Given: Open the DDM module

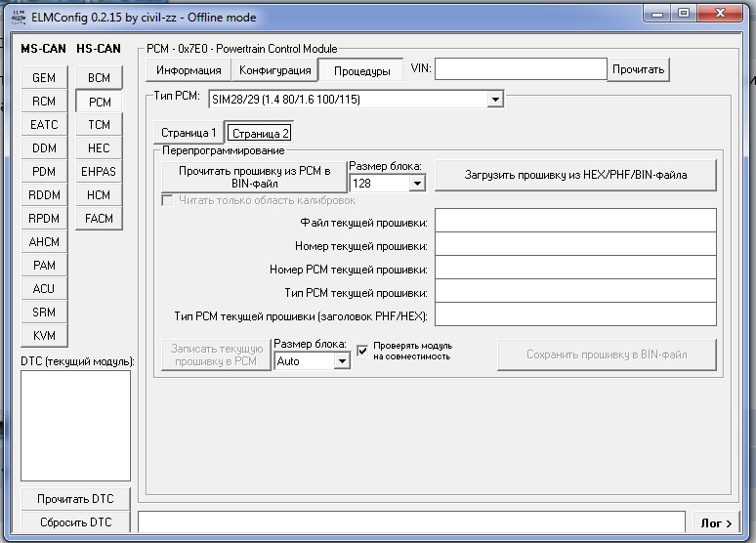Looking at the screenshot, I should pyautogui.click(x=44, y=148).
